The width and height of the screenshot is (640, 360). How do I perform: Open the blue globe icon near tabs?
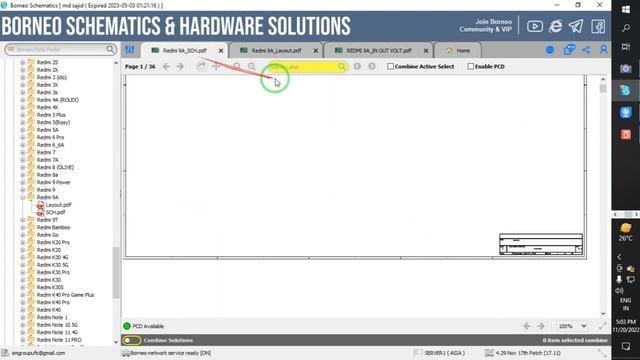pyautogui.click(x=550, y=50)
